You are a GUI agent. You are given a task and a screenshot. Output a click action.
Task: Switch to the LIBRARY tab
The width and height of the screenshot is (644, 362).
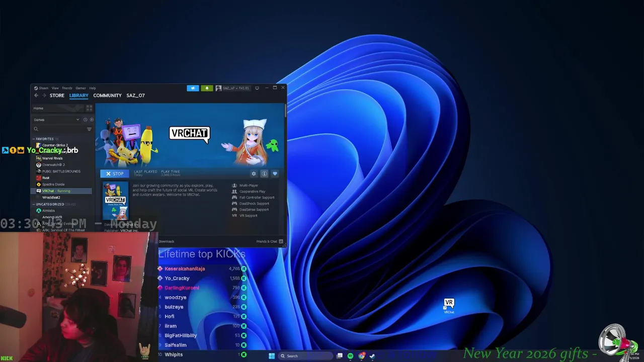pos(78,96)
